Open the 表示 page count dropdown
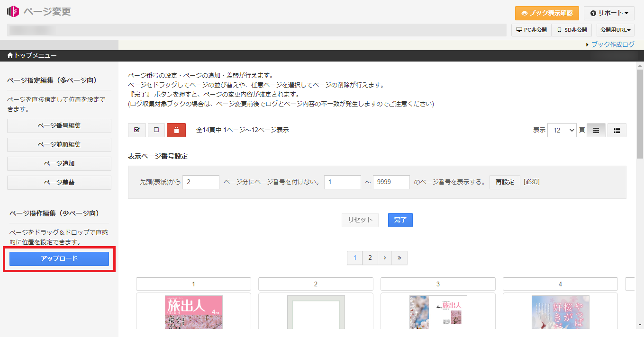Viewport: 644px width, 337px height. pyautogui.click(x=562, y=130)
